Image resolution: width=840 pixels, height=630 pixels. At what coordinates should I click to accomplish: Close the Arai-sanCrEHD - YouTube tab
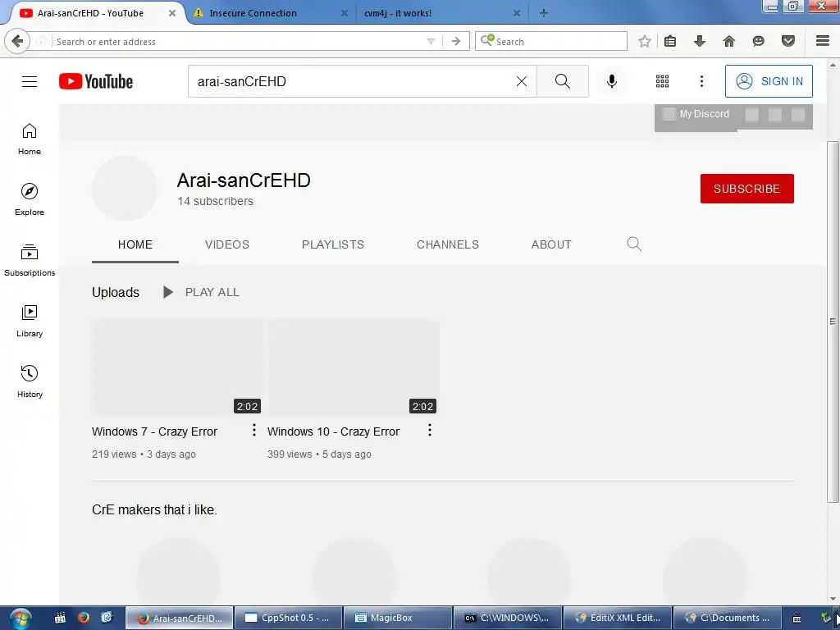pos(172,13)
